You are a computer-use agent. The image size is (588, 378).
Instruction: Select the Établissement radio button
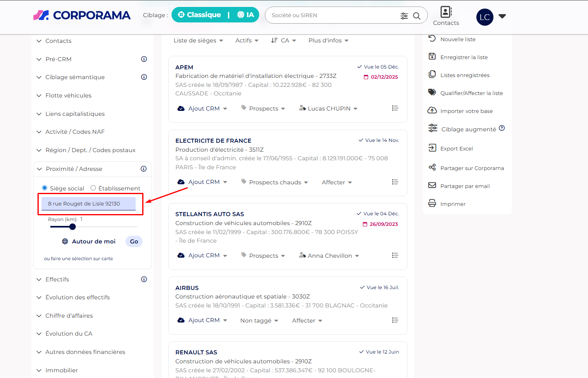point(93,188)
